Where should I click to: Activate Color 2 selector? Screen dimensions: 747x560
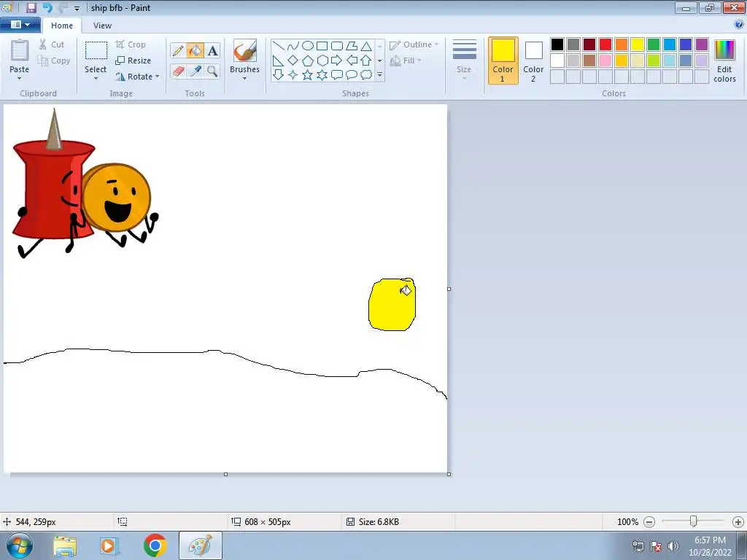pos(533,61)
